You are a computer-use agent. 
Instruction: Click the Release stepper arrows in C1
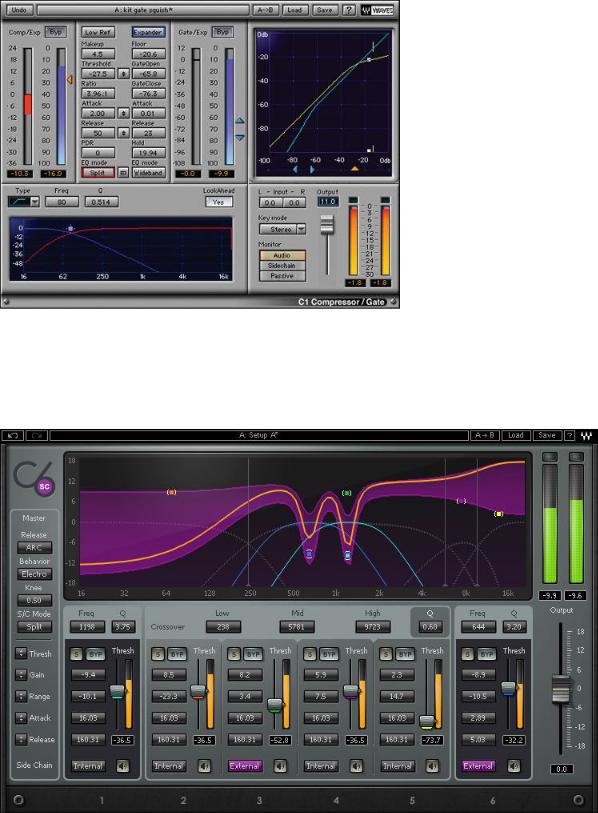coord(123,133)
